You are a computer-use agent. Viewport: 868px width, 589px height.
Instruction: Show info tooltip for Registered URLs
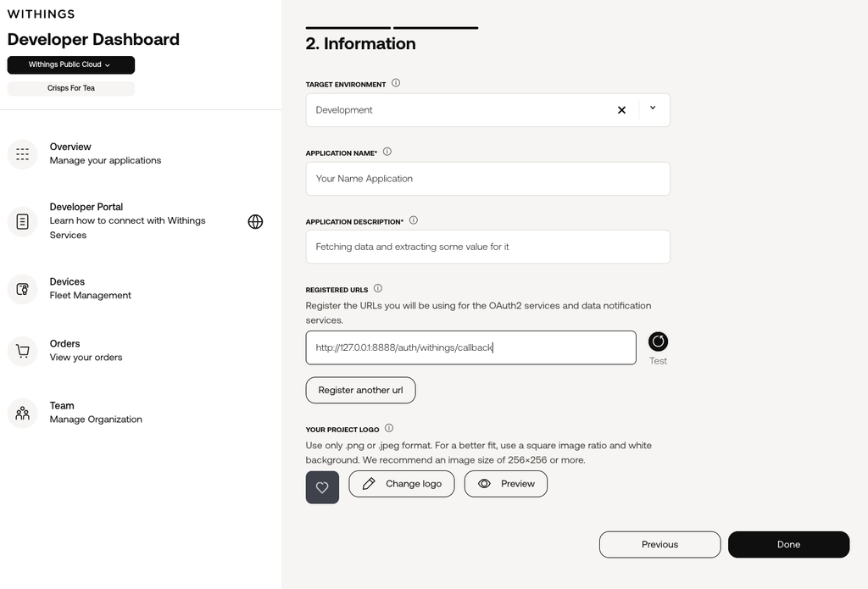click(x=378, y=288)
